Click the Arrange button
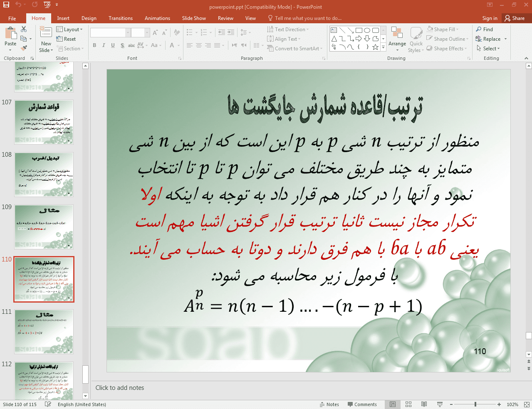 397,39
